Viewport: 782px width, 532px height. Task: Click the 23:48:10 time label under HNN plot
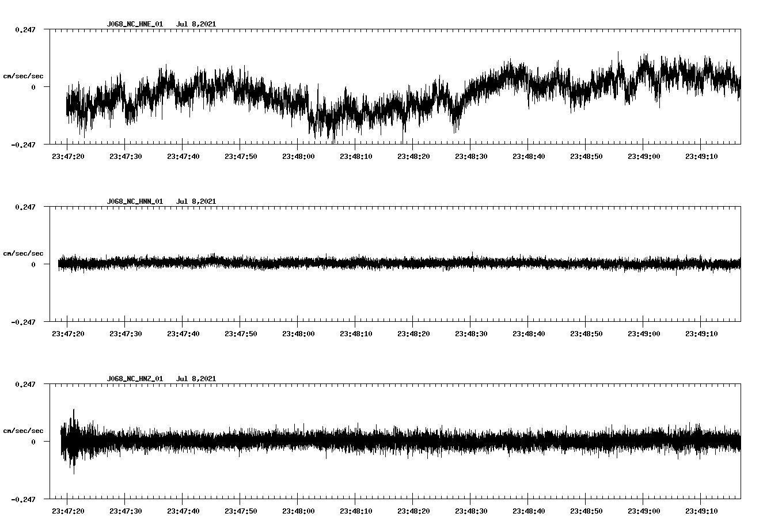(356, 333)
